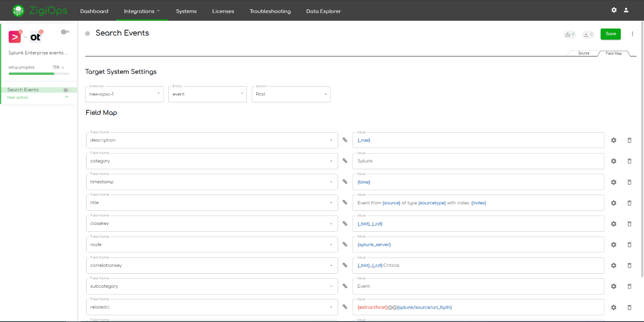Go to Systems page
This screenshot has height=322, width=644.
(x=186, y=11)
